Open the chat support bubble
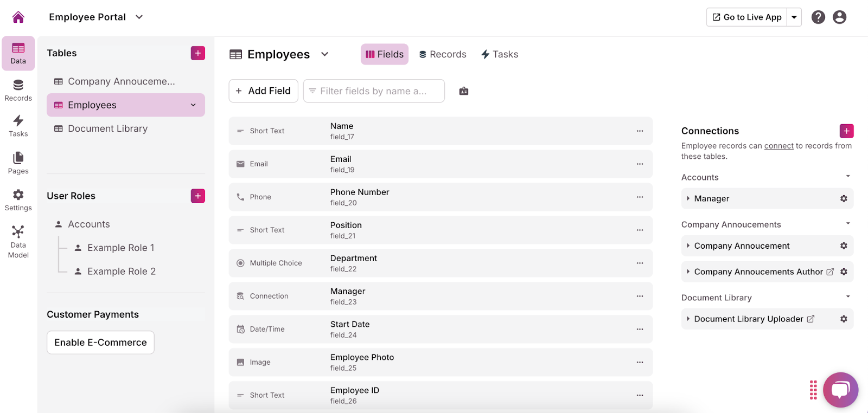The height and width of the screenshot is (413, 868). click(840, 390)
